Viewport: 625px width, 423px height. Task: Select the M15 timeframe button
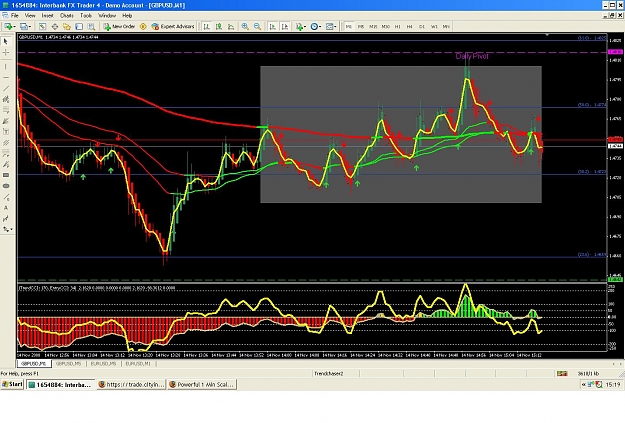tap(373, 26)
